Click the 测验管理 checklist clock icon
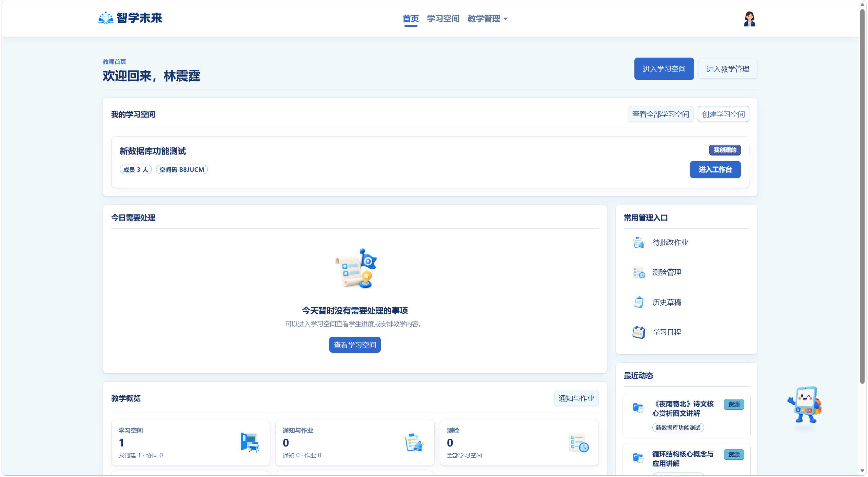 point(639,272)
